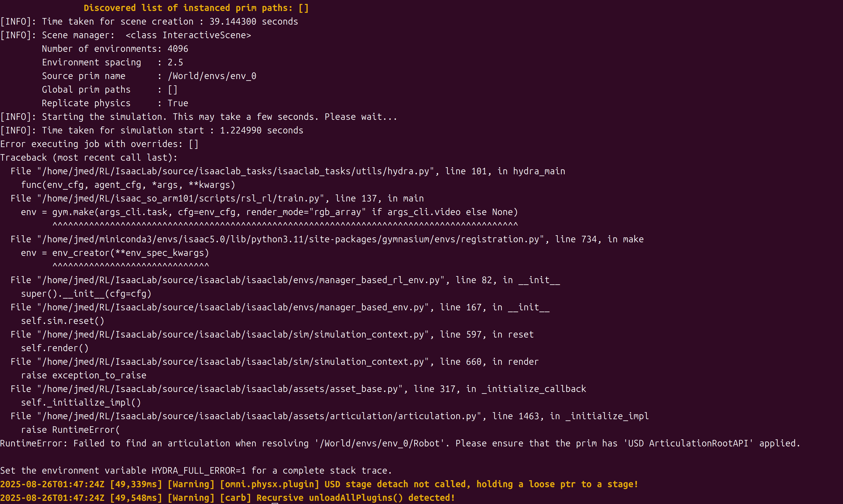The height and width of the screenshot is (504, 843).
Task: Click the Traceback most recent call last header
Action: click(x=89, y=158)
